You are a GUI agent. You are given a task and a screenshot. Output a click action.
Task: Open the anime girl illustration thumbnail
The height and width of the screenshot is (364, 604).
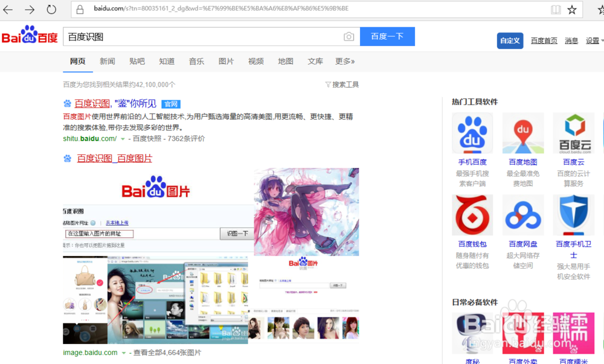click(306, 212)
